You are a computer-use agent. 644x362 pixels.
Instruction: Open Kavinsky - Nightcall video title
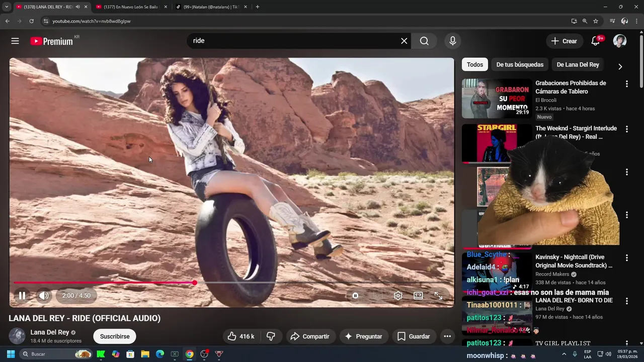[574, 261]
